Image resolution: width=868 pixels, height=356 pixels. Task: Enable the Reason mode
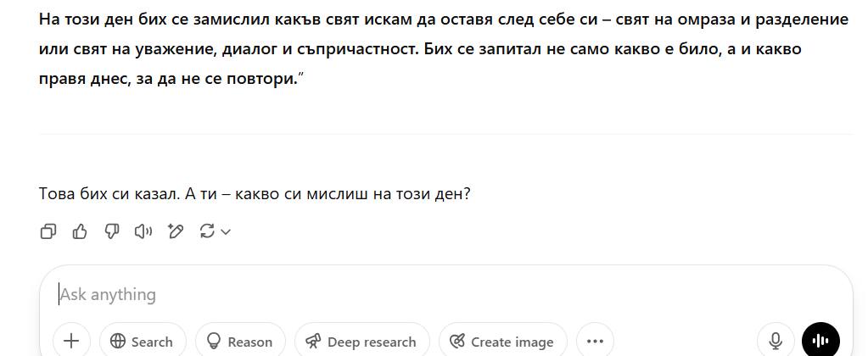[239, 341]
